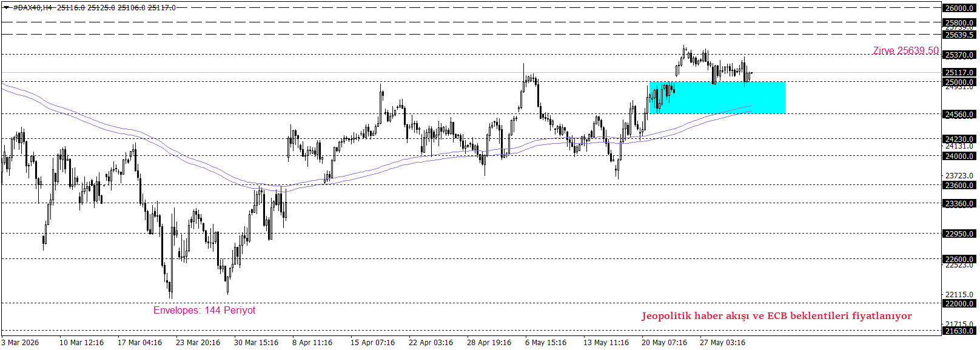Screen dimensions: 980x350
Task: Click the 22 Apr 03:16 time label
Action: pos(431,343)
